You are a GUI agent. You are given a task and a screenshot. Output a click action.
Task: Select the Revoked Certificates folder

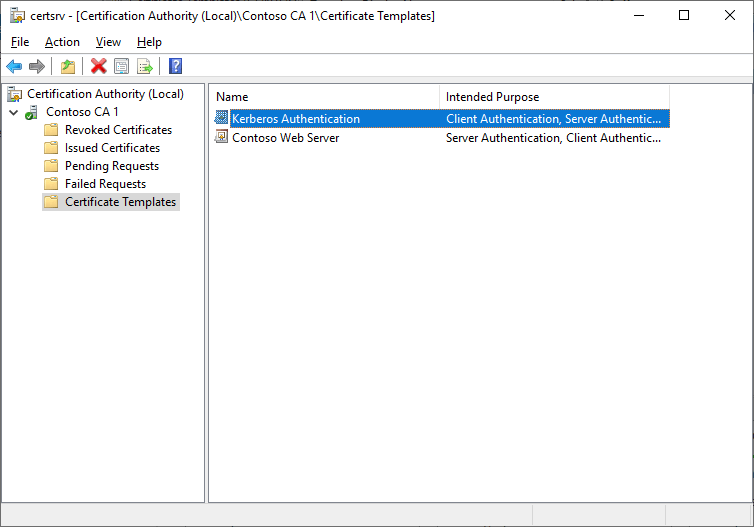[x=118, y=130]
